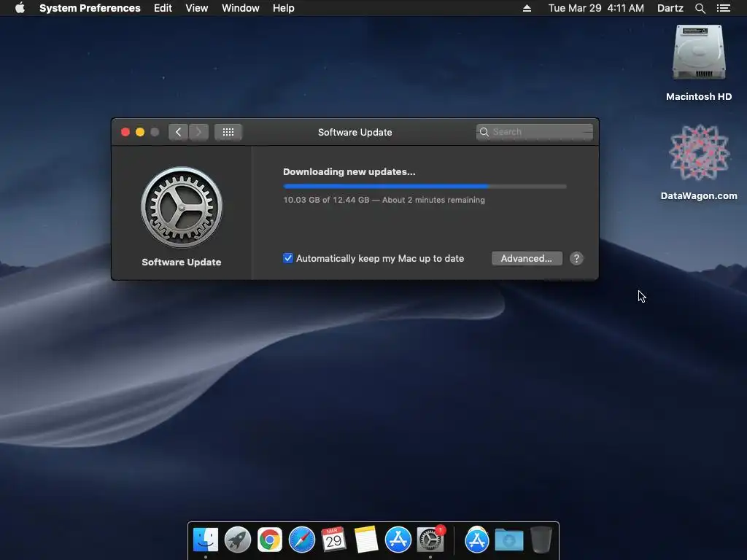Open Launchpad rocket in the Dock

pos(238,540)
